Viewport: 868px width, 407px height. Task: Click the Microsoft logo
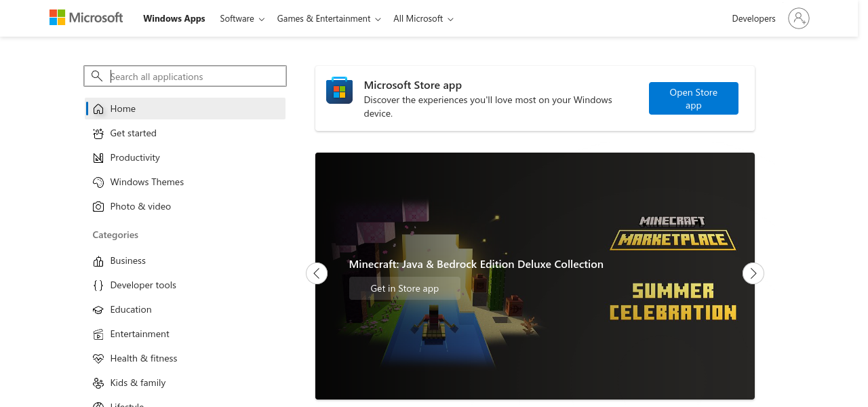[x=86, y=18]
